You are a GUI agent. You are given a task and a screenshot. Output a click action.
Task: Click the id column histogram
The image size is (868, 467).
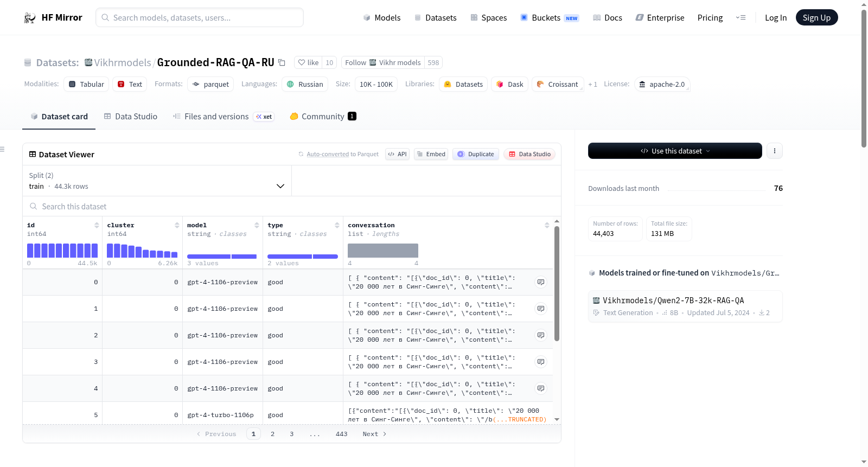(62, 251)
